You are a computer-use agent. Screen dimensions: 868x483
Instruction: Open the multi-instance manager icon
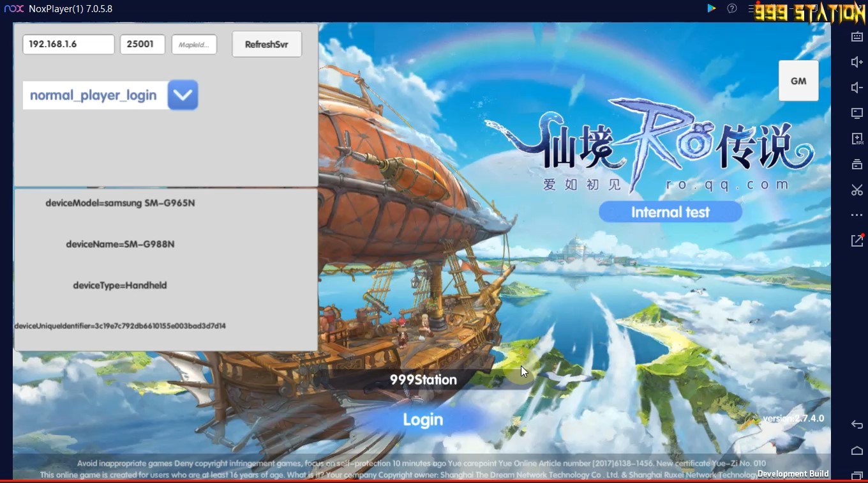(x=857, y=164)
